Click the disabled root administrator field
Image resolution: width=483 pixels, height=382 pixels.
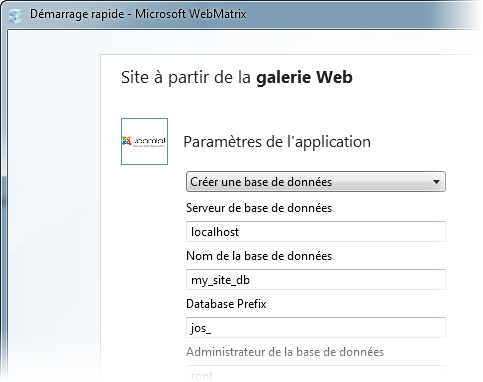[x=316, y=373]
